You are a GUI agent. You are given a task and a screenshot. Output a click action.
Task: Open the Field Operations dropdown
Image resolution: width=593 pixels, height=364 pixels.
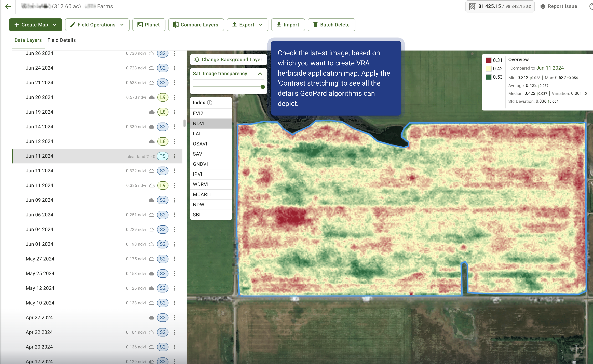coord(97,25)
